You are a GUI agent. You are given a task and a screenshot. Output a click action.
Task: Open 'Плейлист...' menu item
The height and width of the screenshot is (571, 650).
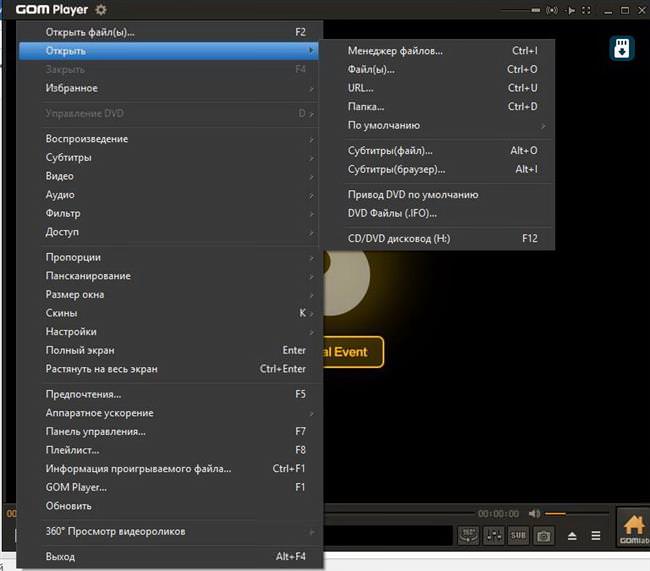click(x=169, y=450)
